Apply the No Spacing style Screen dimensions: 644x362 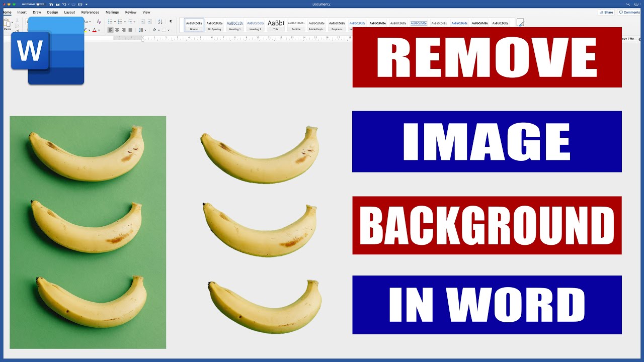tap(214, 25)
